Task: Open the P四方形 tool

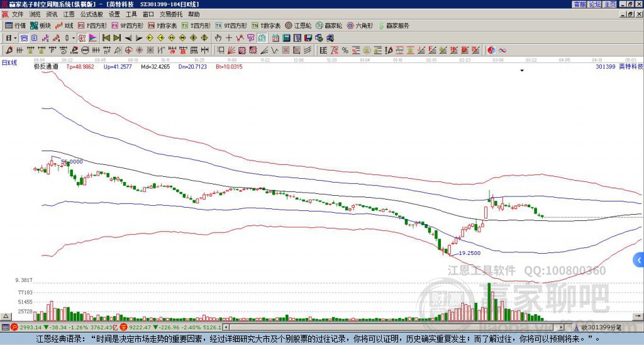Action: tap(92, 25)
